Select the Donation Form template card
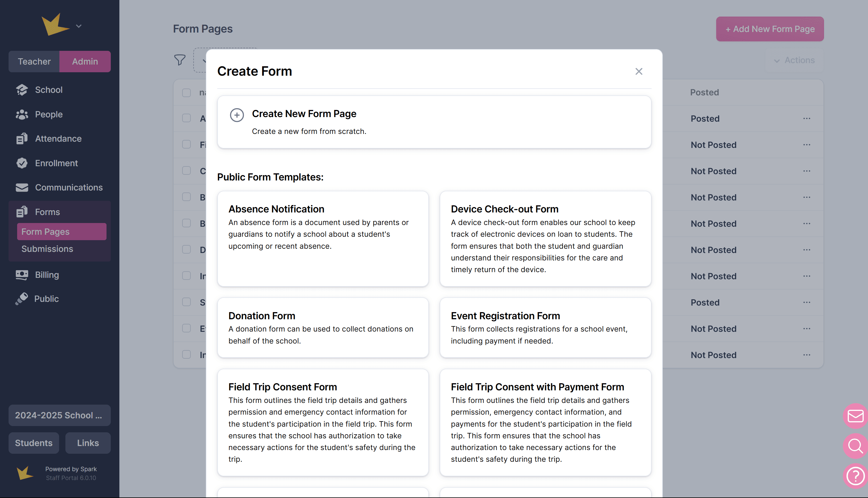868x498 pixels. pos(323,327)
